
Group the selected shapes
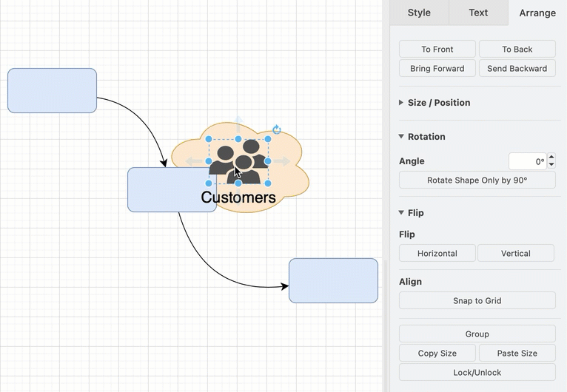(477, 334)
